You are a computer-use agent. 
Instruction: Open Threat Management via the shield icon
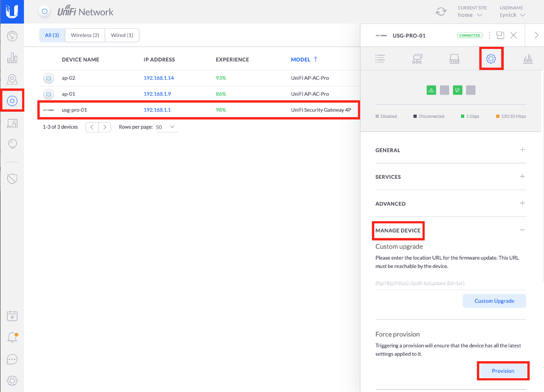[12, 178]
